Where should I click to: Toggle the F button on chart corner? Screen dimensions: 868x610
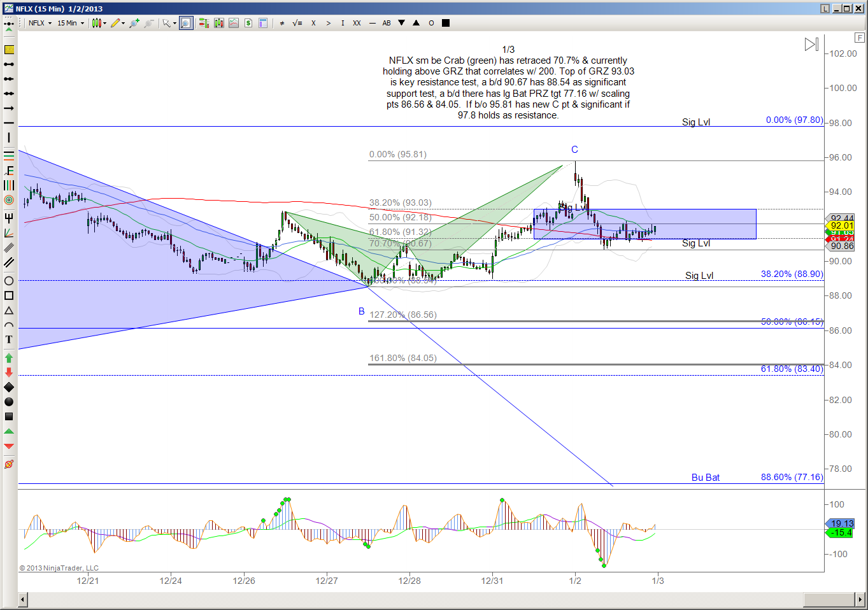[x=859, y=38]
